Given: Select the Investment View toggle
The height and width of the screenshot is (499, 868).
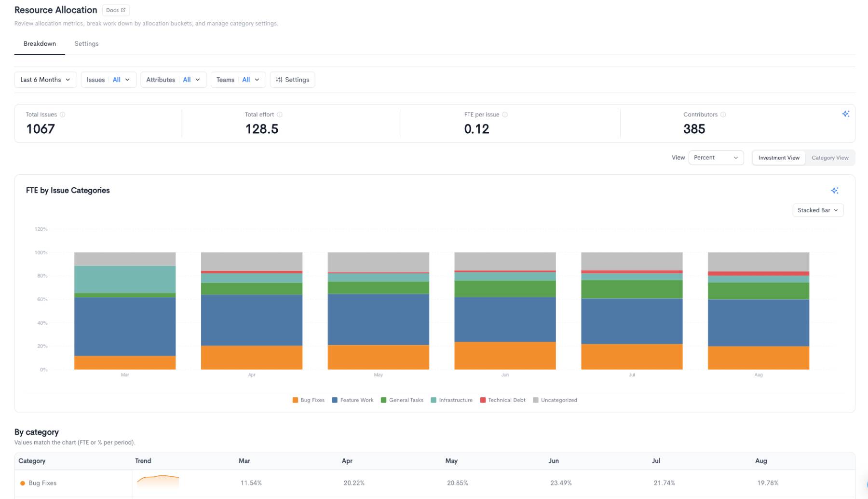Looking at the screenshot, I should [779, 158].
